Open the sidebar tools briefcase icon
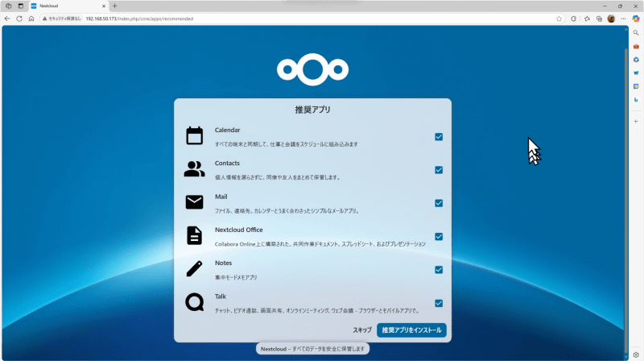644x361 pixels. tap(636, 47)
